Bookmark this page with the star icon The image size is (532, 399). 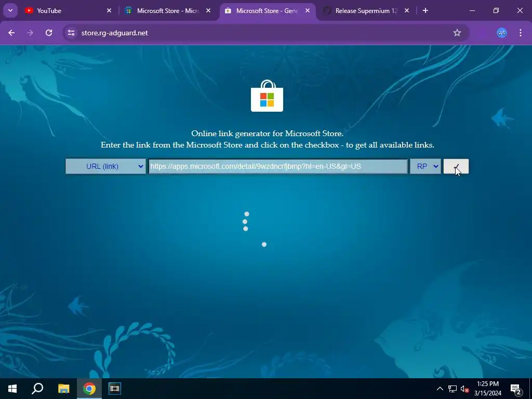coord(457,33)
